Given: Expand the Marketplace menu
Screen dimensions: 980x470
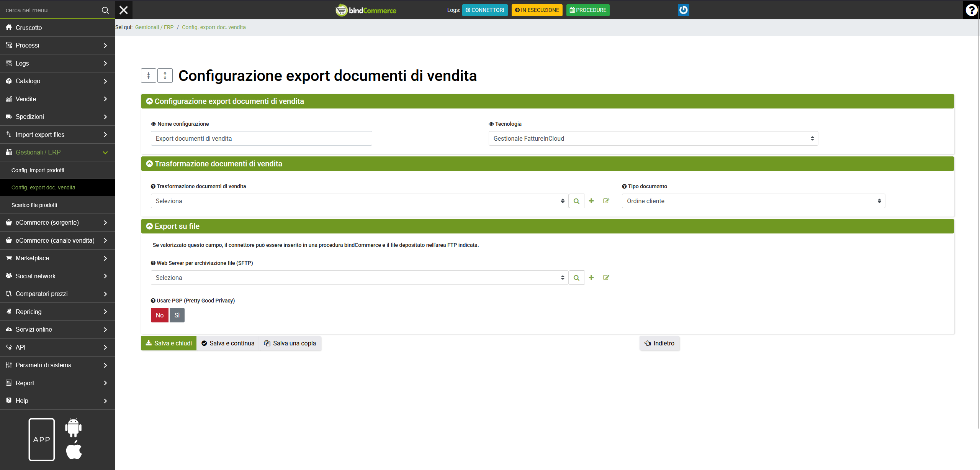Looking at the screenshot, I should click(x=57, y=258).
